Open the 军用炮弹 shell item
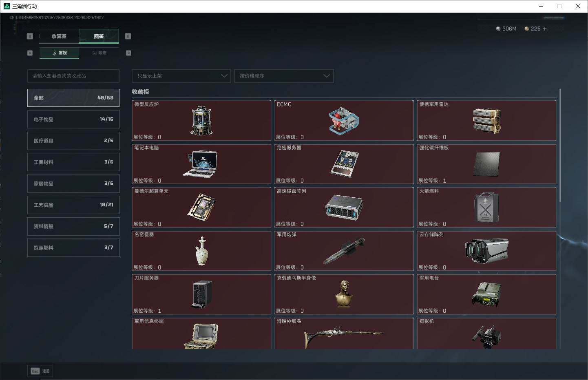This screenshot has height=380, width=588. pos(344,251)
